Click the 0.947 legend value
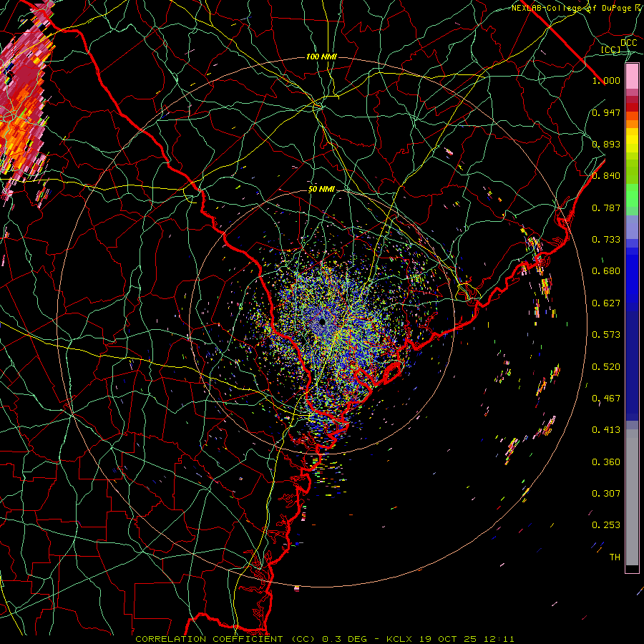644x644 pixels. tap(606, 112)
